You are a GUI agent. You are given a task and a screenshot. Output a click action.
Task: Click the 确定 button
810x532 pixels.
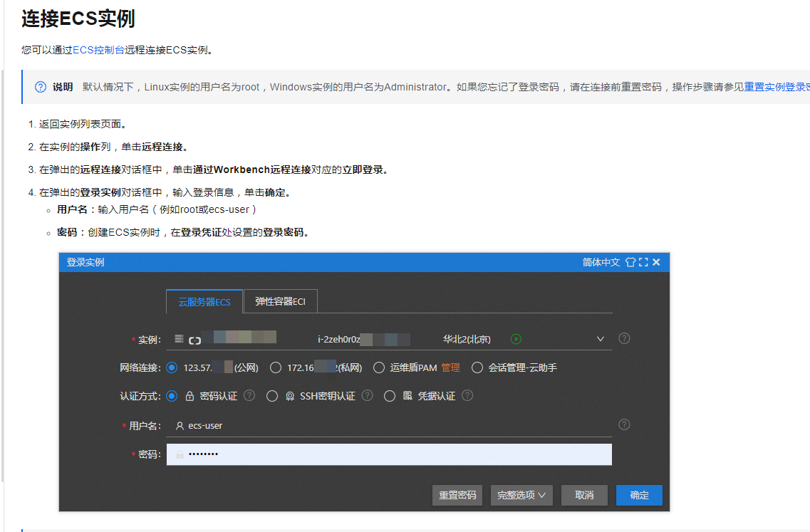[x=639, y=496]
